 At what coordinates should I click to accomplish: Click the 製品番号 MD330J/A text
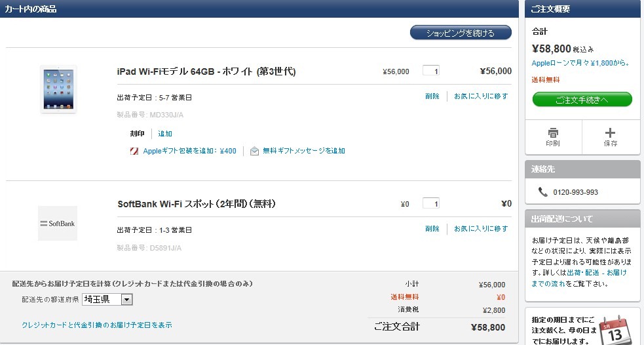150,115
